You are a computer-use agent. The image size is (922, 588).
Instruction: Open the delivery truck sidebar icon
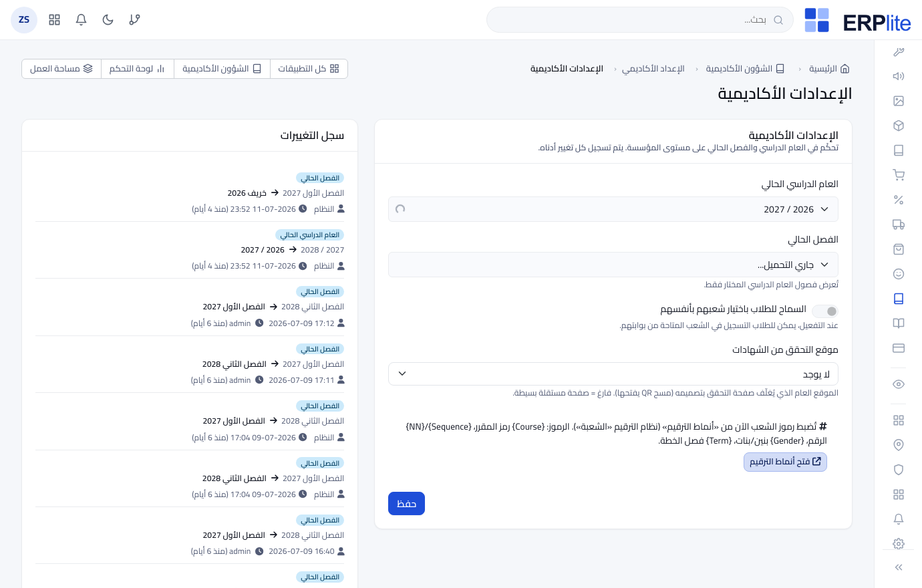pyautogui.click(x=899, y=225)
